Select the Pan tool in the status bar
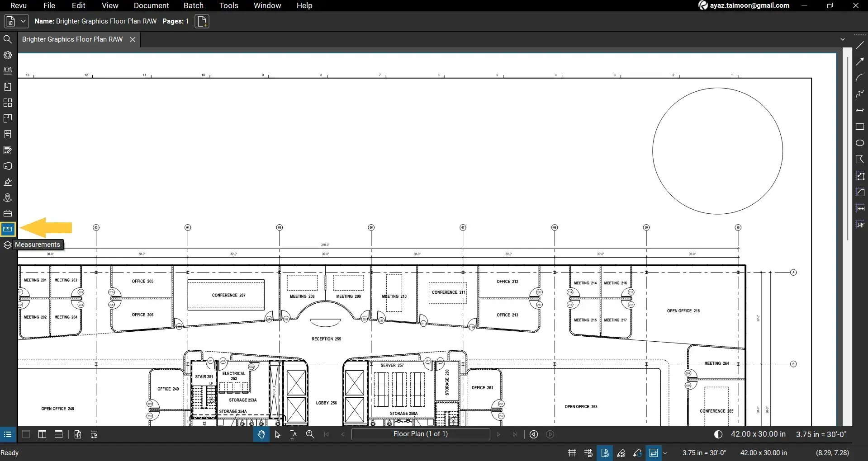The height and width of the screenshot is (461, 868). click(x=261, y=434)
